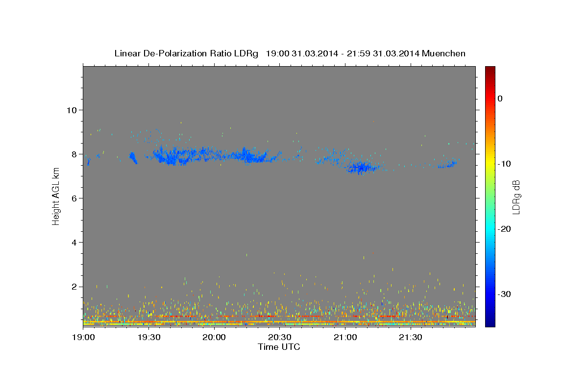Screen dimensions: 588x392
Task: Select the 20:30 time tick label
Action: coord(279,338)
